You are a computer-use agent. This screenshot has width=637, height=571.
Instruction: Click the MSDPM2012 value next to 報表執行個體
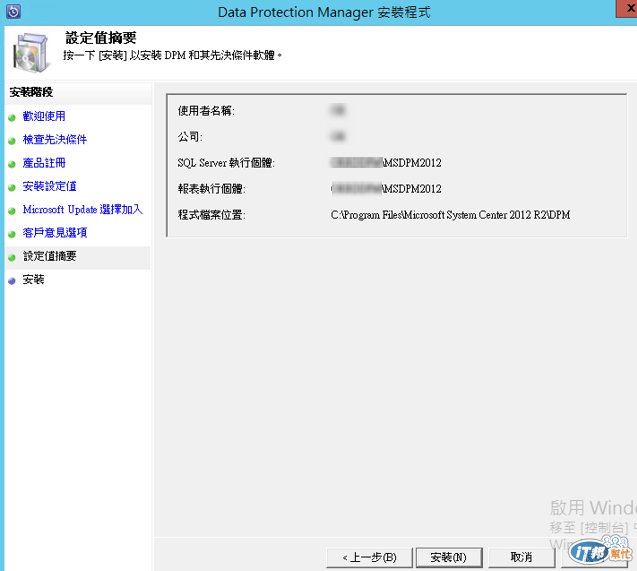point(412,189)
